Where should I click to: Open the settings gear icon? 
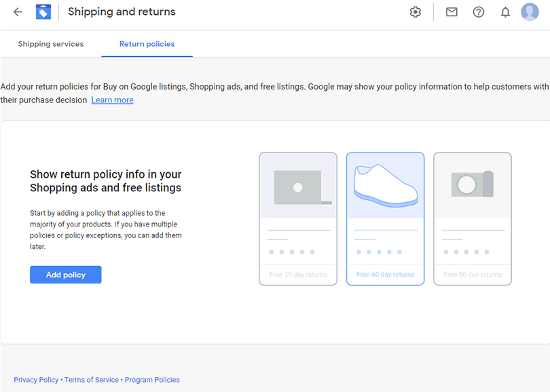pyautogui.click(x=416, y=12)
